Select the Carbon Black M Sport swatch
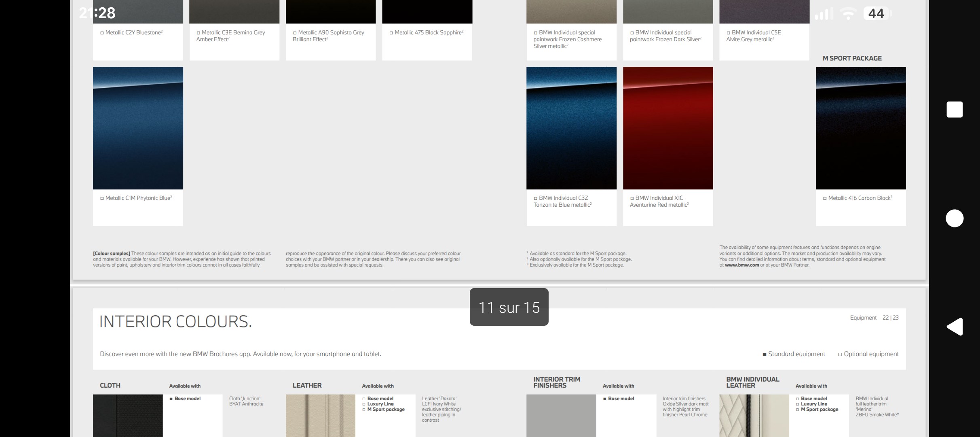This screenshot has height=437, width=980. tap(861, 128)
